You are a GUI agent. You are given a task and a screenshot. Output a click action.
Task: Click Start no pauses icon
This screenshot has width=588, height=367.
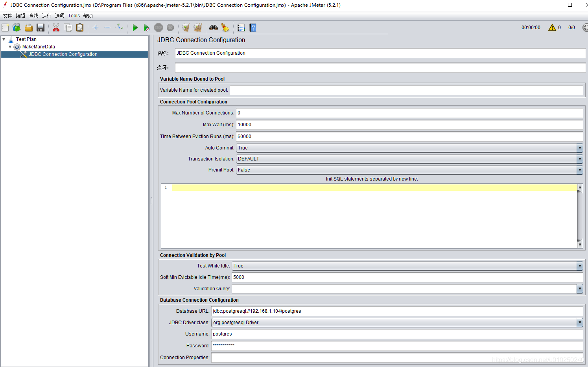click(x=146, y=28)
